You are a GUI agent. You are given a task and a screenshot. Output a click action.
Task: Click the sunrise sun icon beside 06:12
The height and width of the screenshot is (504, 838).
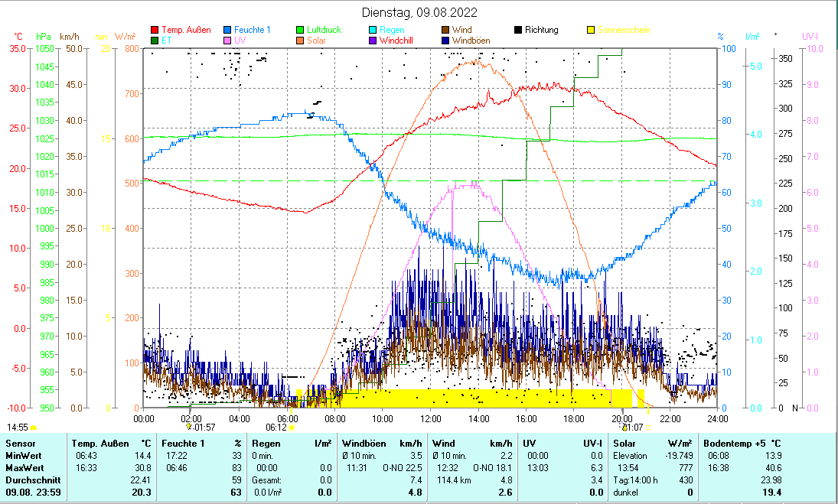[x=292, y=428]
